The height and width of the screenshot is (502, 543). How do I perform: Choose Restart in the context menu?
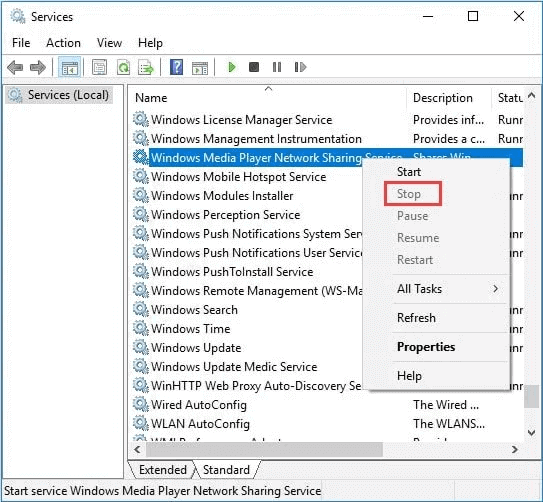click(415, 260)
